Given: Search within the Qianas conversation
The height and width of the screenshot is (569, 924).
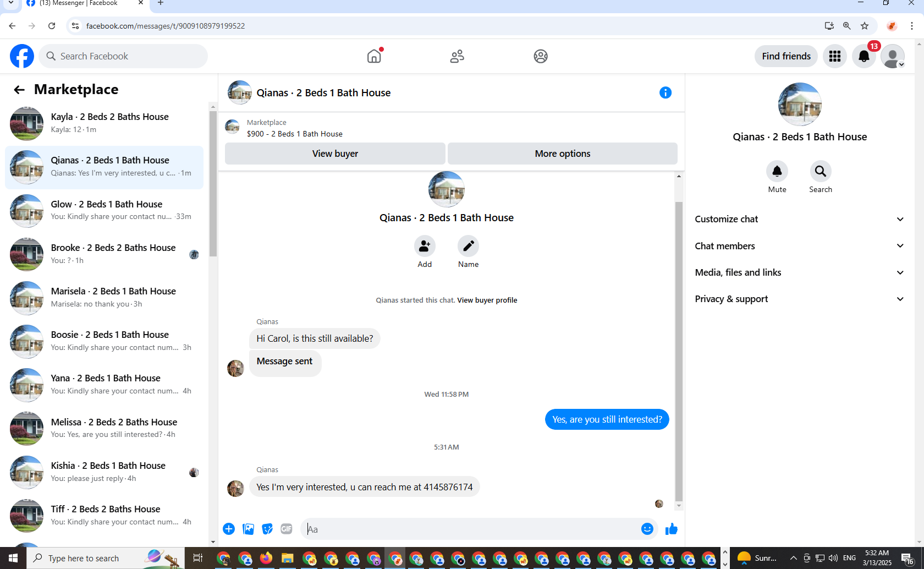Looking at the screenshot, I should click(x=821, y=171).
